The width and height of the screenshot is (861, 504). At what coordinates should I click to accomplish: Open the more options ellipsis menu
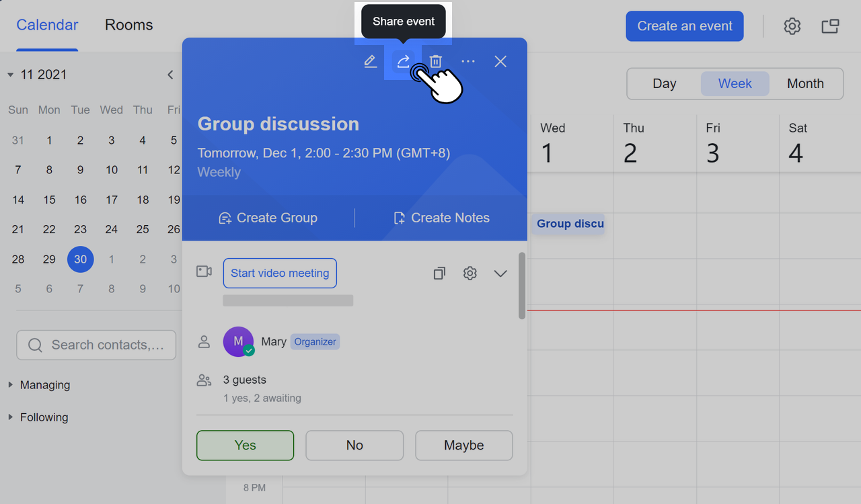coord(468,62)
